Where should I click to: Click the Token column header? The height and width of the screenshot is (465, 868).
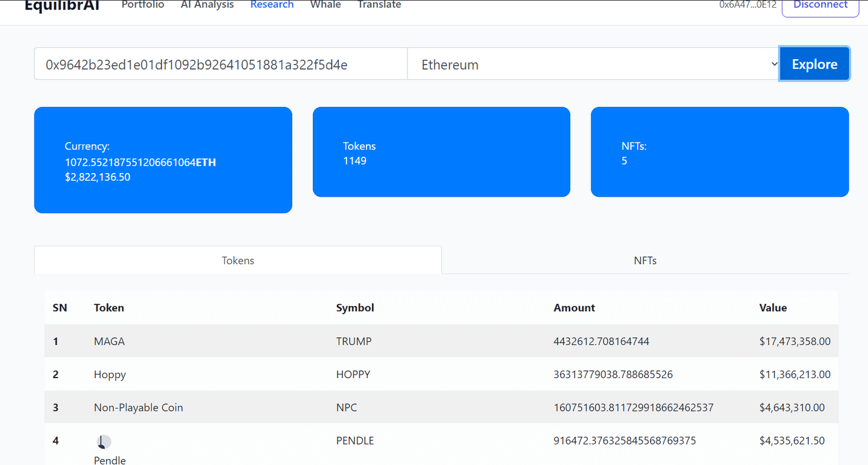(x=109, y=308)
